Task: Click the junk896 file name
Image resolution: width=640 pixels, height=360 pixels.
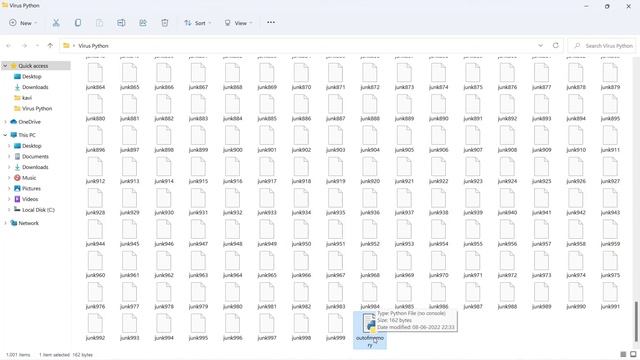Action: 96,150
